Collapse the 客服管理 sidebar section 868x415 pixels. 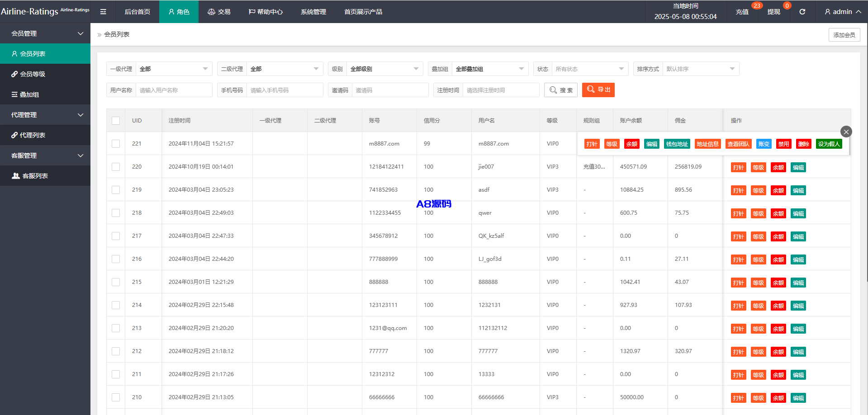pos(45,156)
